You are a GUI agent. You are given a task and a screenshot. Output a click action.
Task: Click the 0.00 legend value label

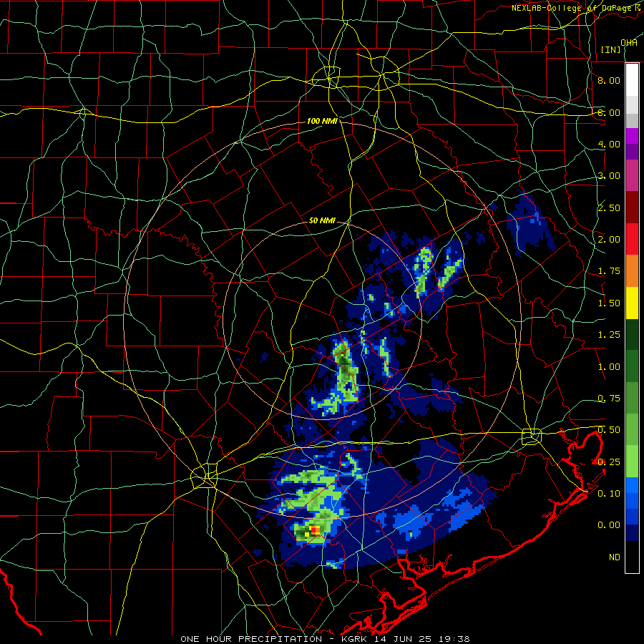(x=609, y=525)
